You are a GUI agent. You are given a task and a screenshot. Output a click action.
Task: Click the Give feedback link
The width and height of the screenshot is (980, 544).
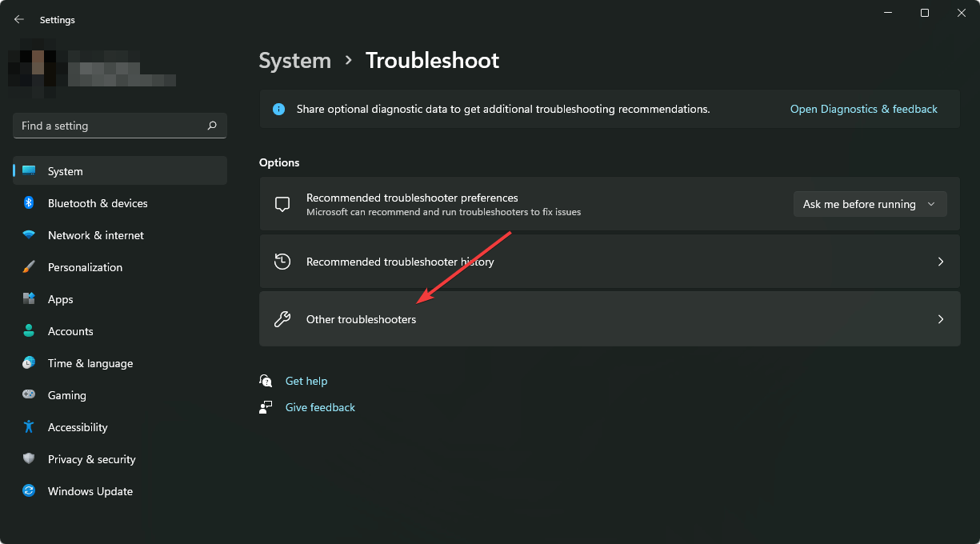tap(320, 407)
